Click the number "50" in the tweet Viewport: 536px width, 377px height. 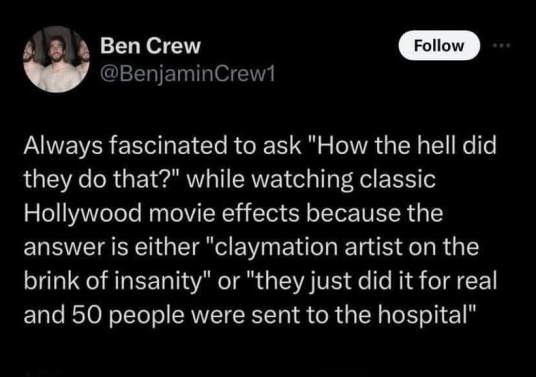point(87,315)
